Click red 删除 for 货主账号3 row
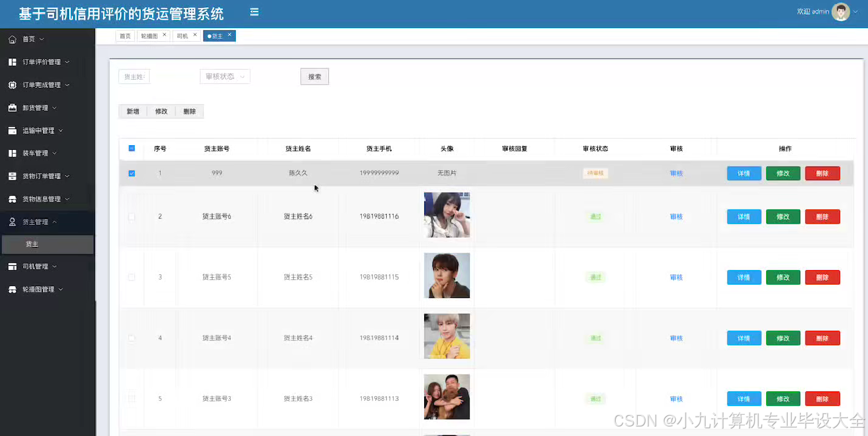 822,399
